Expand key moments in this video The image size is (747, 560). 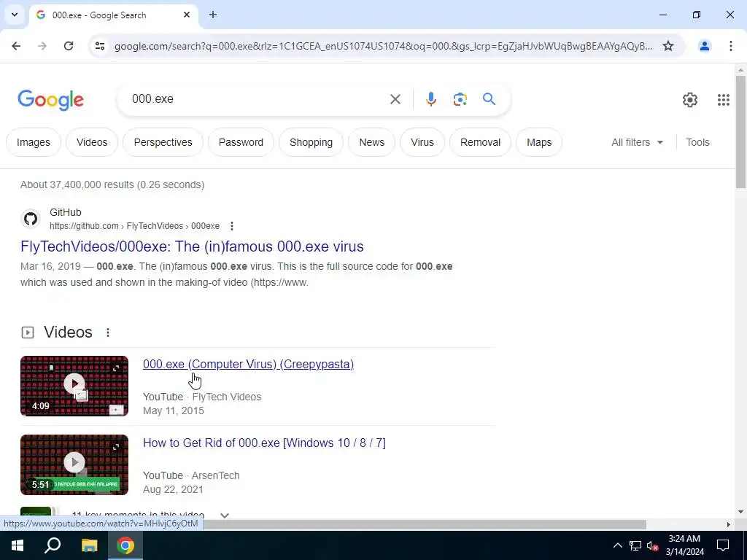point(225,516)
